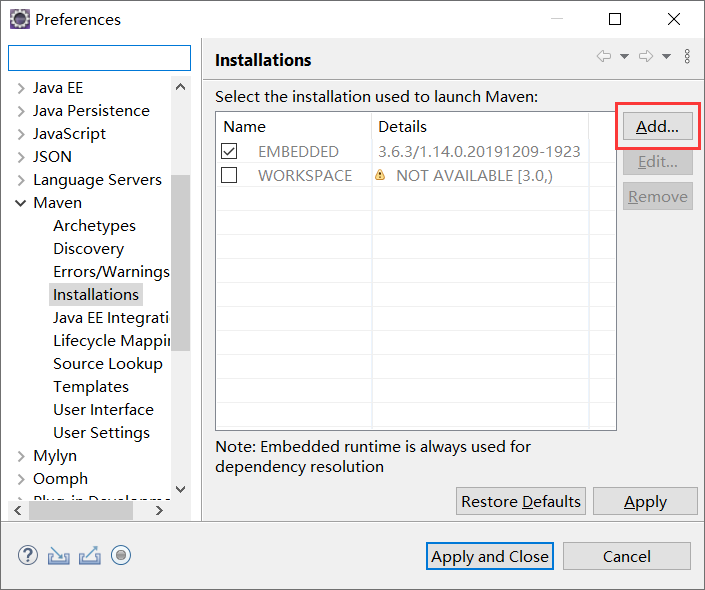The height and width of the screenshot is (590, 705).
Task: Focus the filter text search field
Action: click(99, 58)
